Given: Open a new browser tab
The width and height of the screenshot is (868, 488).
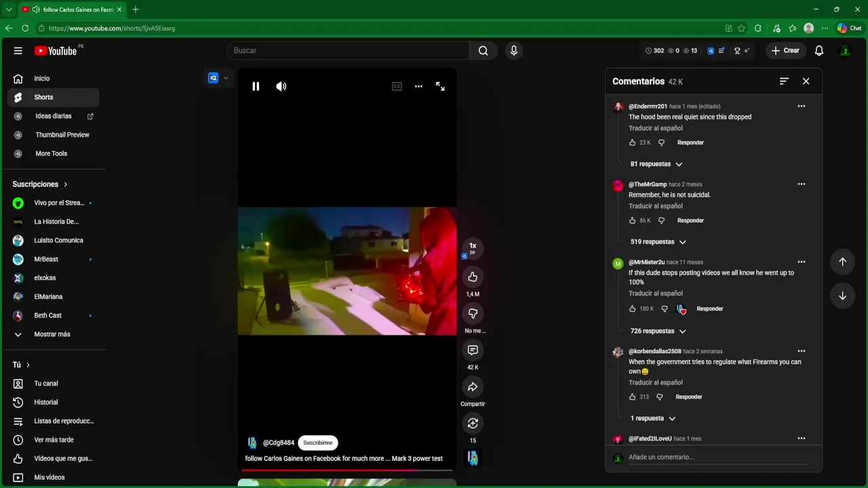Looking at the screenshot, I should (136, 9).
